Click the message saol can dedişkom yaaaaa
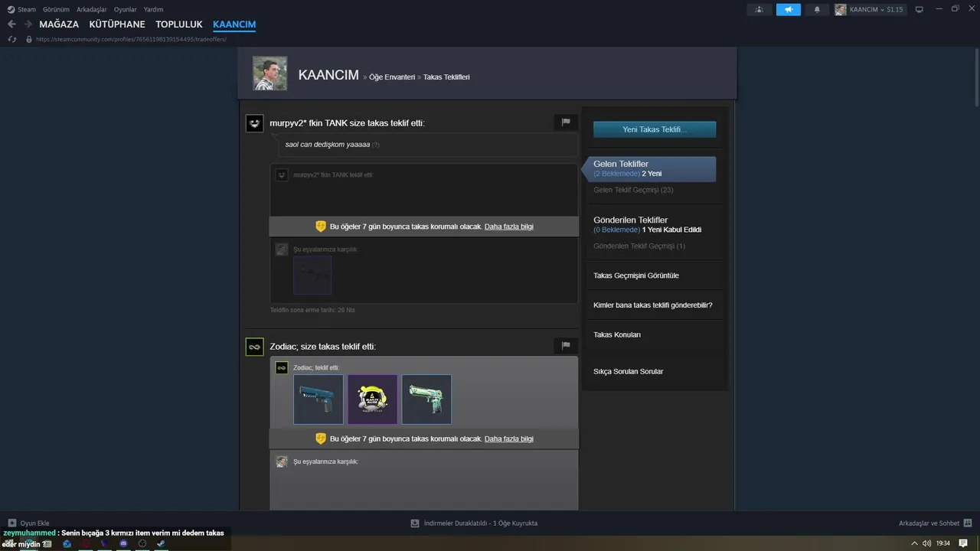The image size is (980, 551). pos(328,145)
